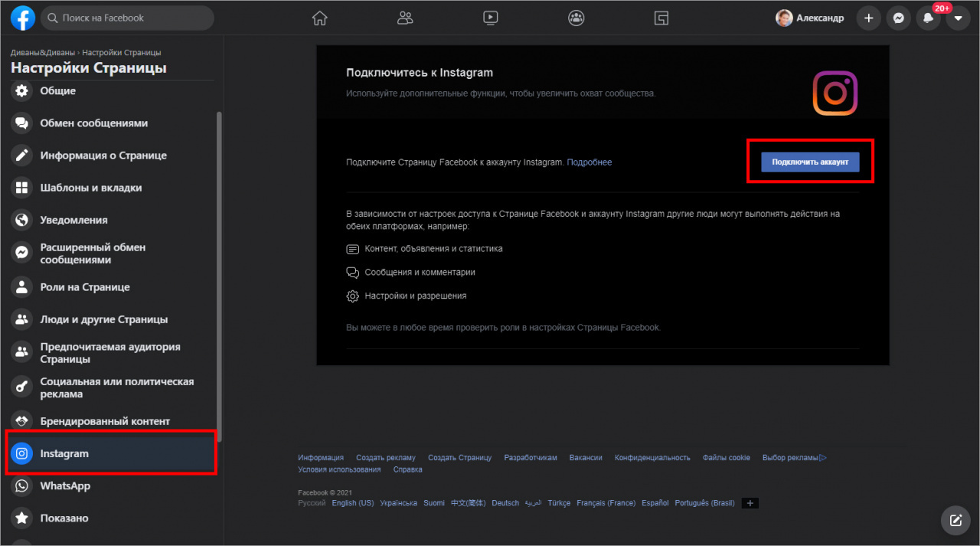Viewport: 980px width, 546px height.
Task: Click the Подробнее link
Action: pos(590,162)
